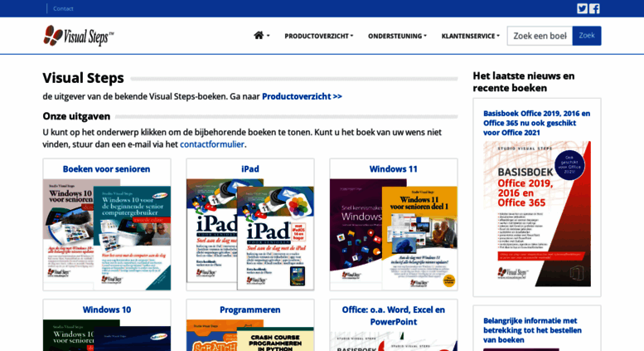The image size is (644, 351).
Task: Click the Basisboek Office 2019 cover image
Action: click(x=537, y=214)
